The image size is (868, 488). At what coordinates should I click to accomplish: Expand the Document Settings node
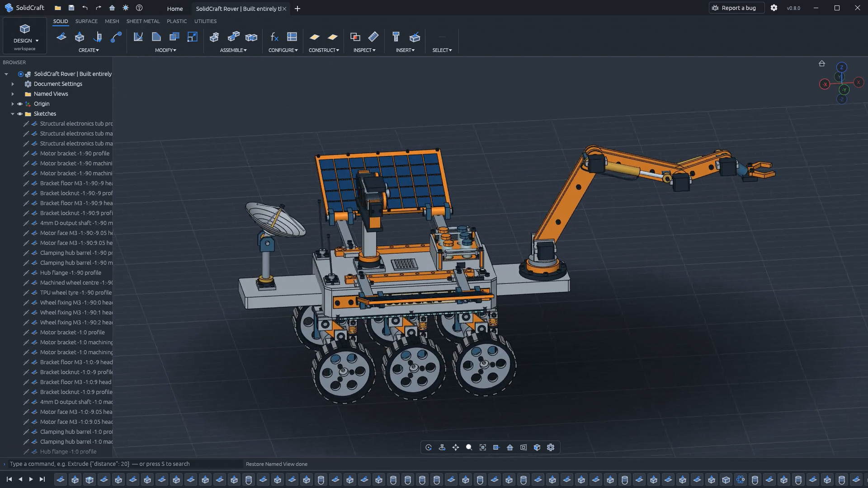[13, 84]
